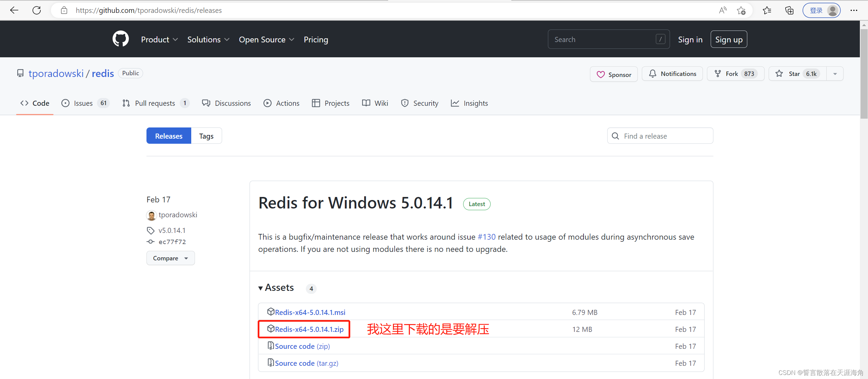Click the browser profile login button
Viewport: 868px width, 379px height.
pos(822,11)
